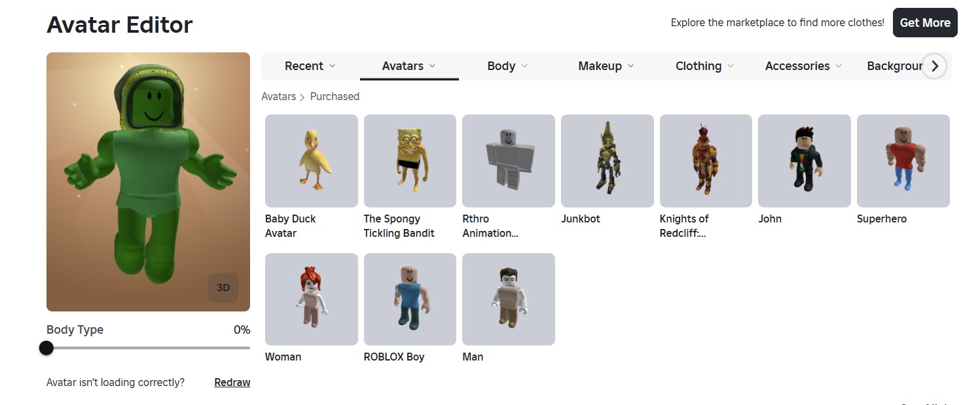
Task: Choose the Knights of Redcliff avatar thumbnail
Action: pyautogui.click(x=706, y=161)
